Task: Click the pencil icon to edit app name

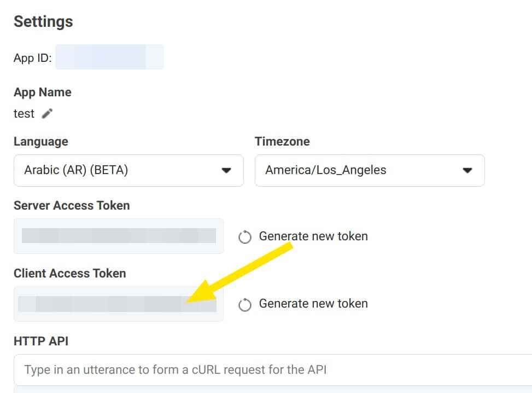Action: 47,113
